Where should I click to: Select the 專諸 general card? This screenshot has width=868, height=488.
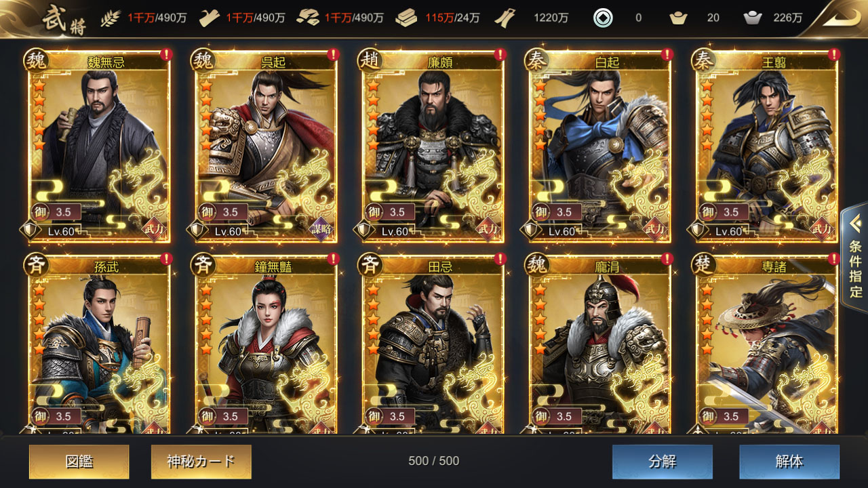coord(766,346)
